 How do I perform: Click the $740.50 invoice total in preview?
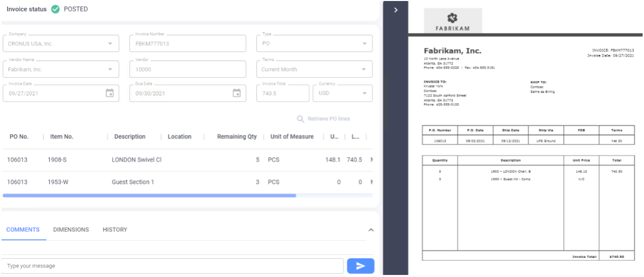tap(616, 256)
